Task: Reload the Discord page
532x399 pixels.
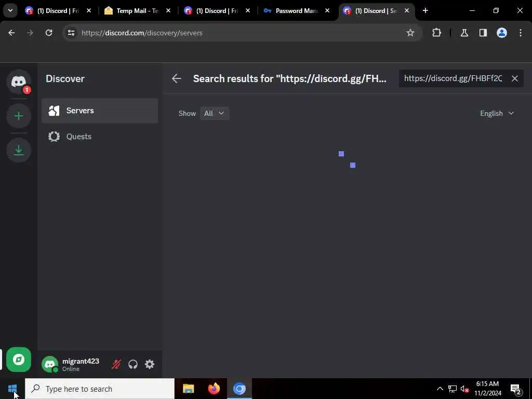Action: 49,33
